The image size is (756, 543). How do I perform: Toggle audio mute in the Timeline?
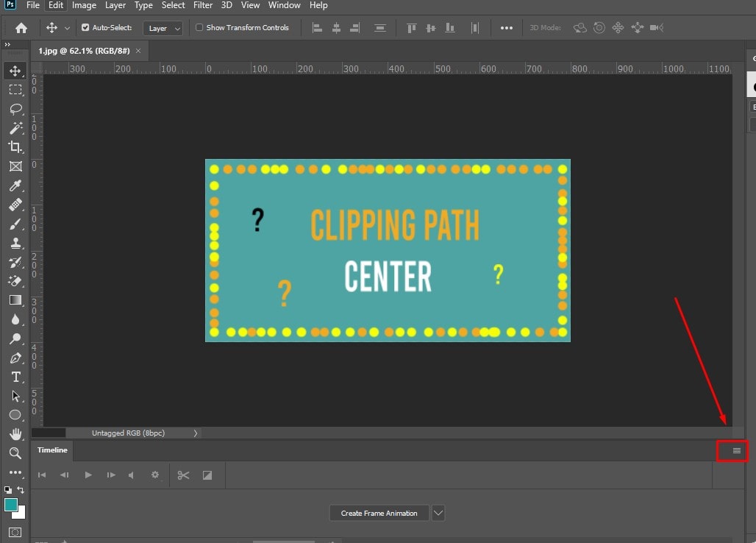(132, 475)
